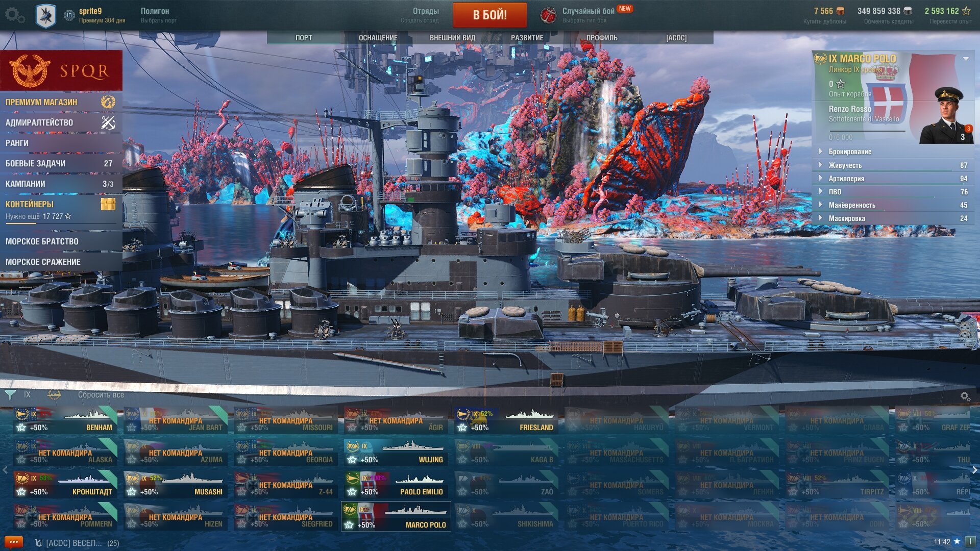
Task: Click the info icon in bottom corner
Action: click(x=969, y=542)
